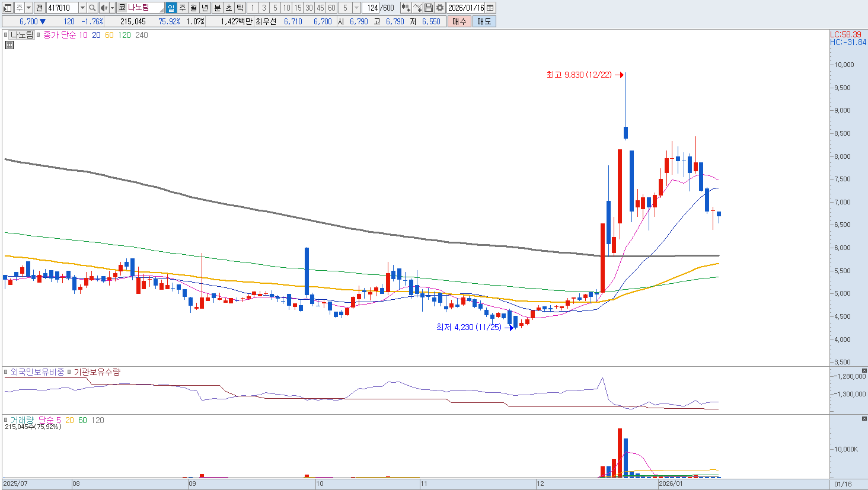The width and height of the screenshot is (868, 490).
Task: Click the magnifier stock search icon
Action: (92, 8)
